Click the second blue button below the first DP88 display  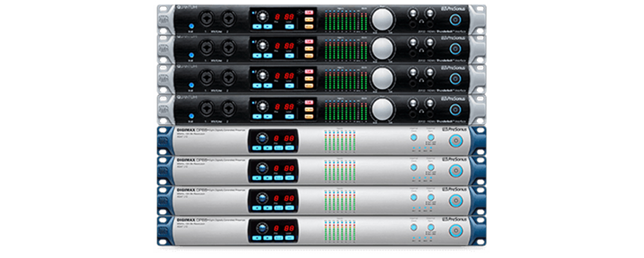pyautogui.click(x=268, y=148)
